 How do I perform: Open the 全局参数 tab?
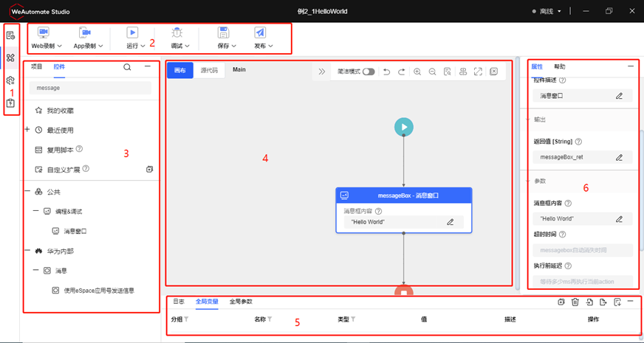pyautogui.click(x=241, y=301)
